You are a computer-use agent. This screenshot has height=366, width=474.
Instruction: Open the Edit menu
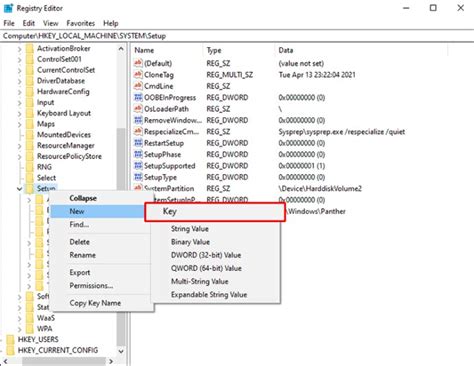[x=29, y=23]
